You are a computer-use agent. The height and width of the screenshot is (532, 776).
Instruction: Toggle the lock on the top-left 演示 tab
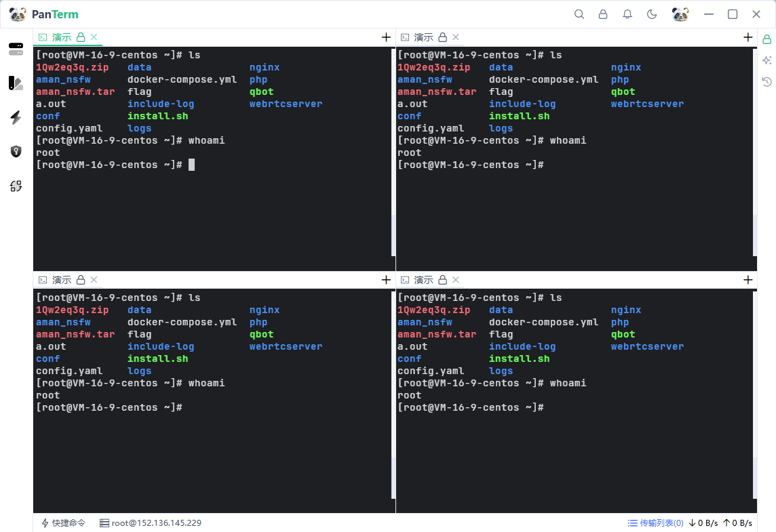click(81, 37)
